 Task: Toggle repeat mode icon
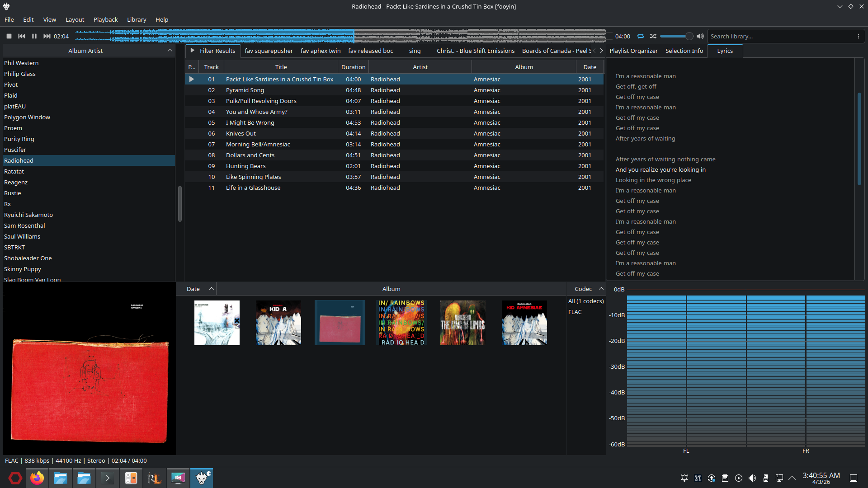(641, 36)
